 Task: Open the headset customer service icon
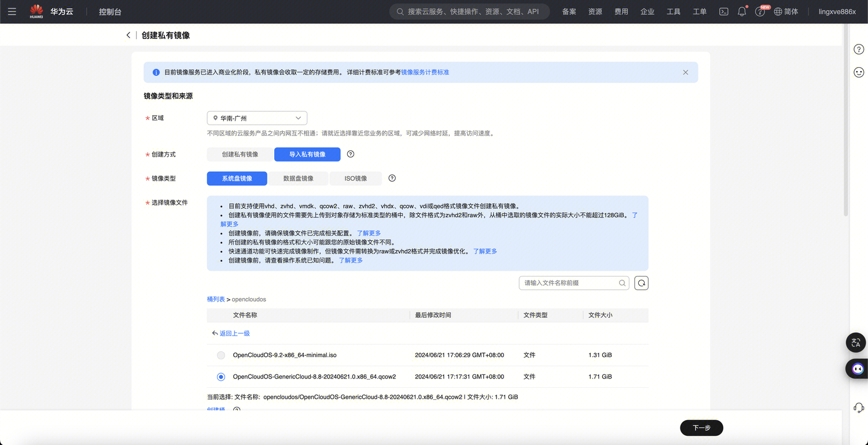[x=859, y=408]
